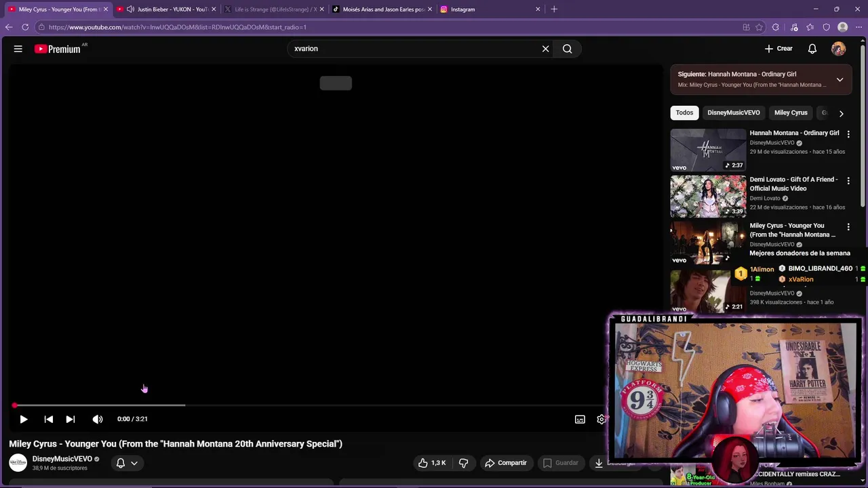Skip to the next video
Screen dimensions: 868x488
click(x=71, y=419)
